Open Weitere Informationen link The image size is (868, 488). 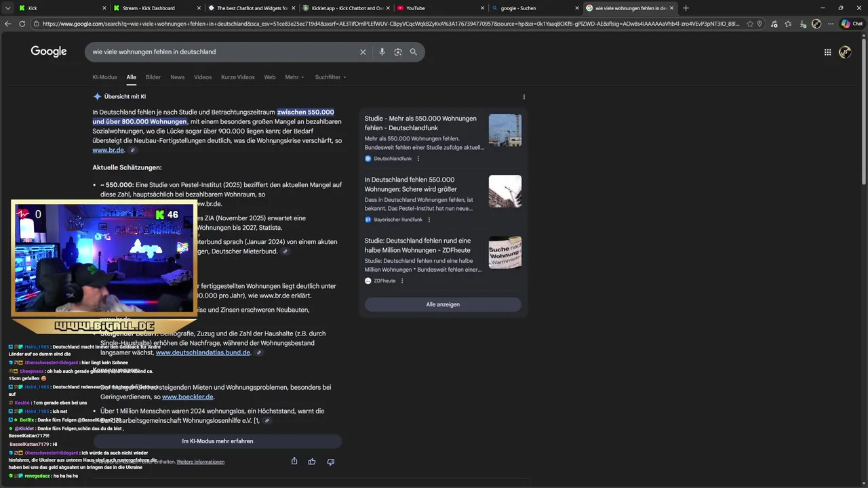coord(201,462)
